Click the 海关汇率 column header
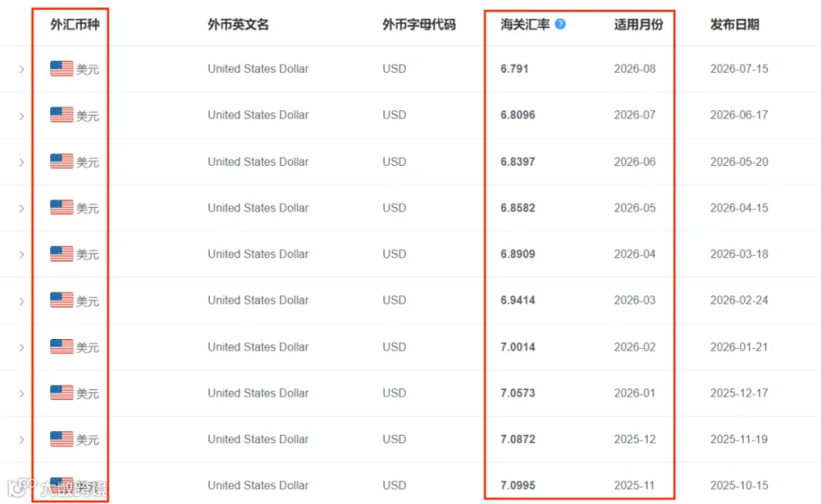821x504 pixels. click(x=525, y=25)
